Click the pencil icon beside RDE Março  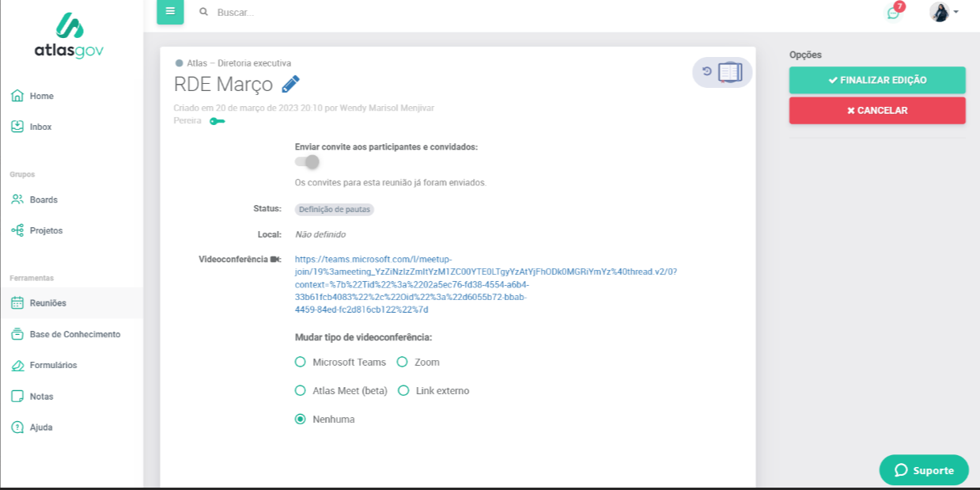click(x=290, y=84)
